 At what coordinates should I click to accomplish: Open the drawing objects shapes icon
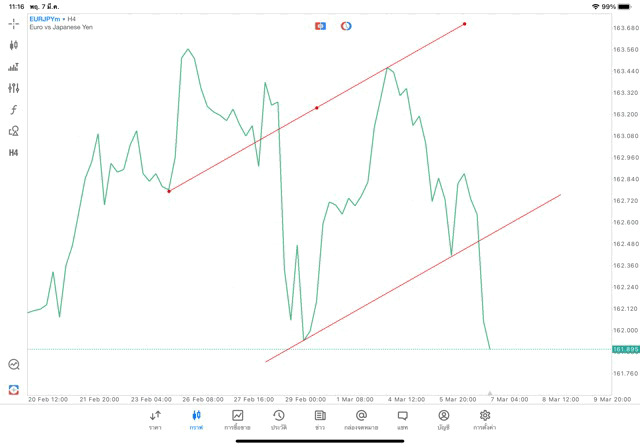[14, 131]
